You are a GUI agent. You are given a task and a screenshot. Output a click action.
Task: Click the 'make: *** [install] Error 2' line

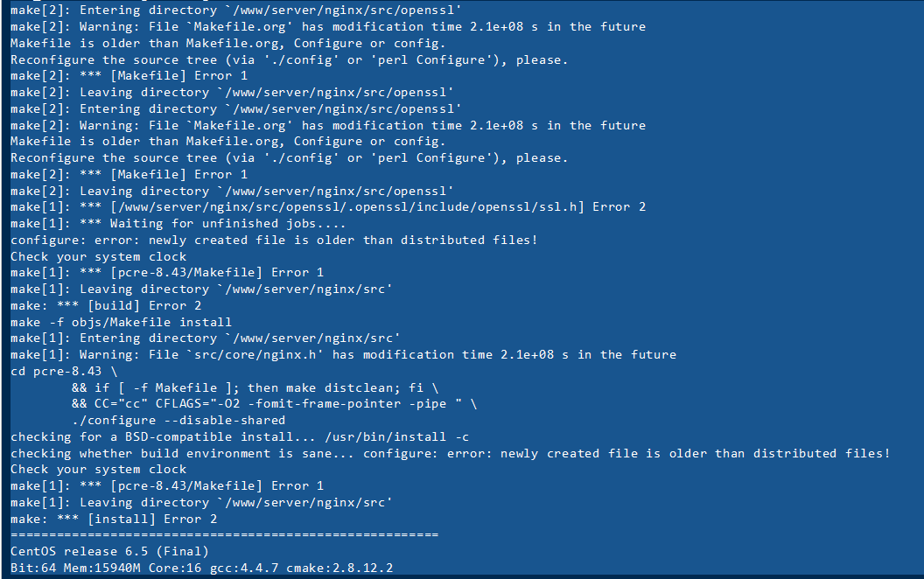click(114, 519)
